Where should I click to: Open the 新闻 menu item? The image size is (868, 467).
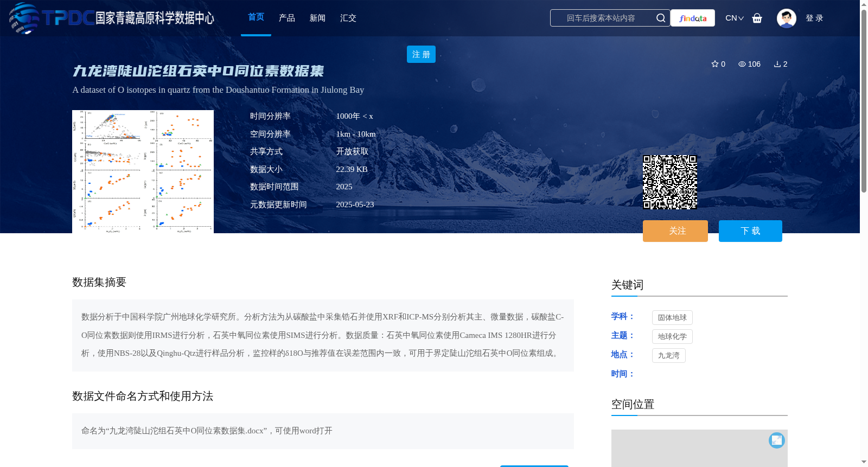[x=317, y=18]
